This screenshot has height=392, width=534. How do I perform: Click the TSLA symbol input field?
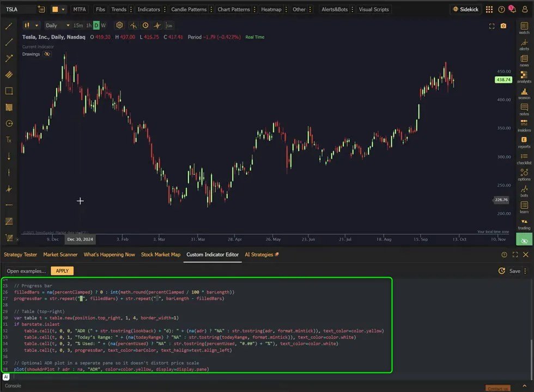[x=19, y=10]
